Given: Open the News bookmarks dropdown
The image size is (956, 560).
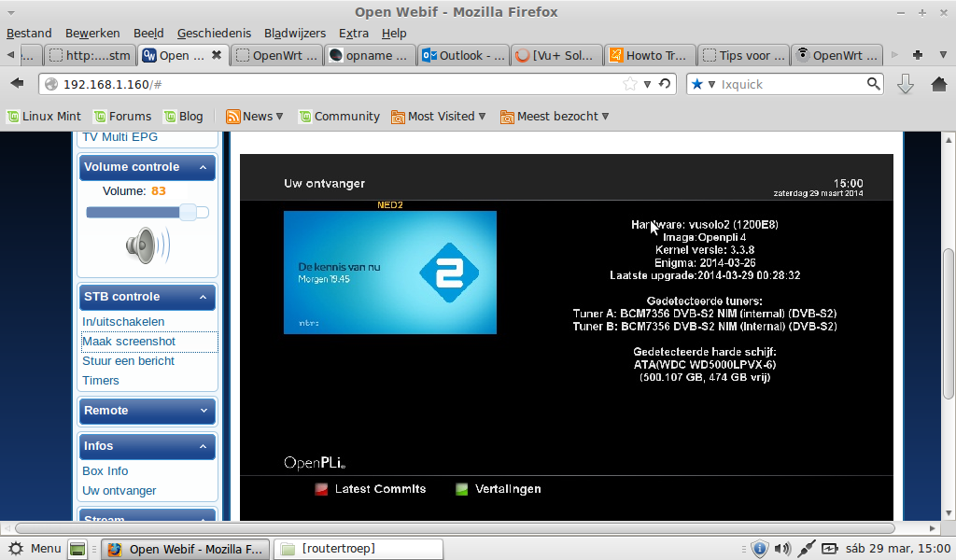Looking at the screenshot, I should (x=254, y=117).
